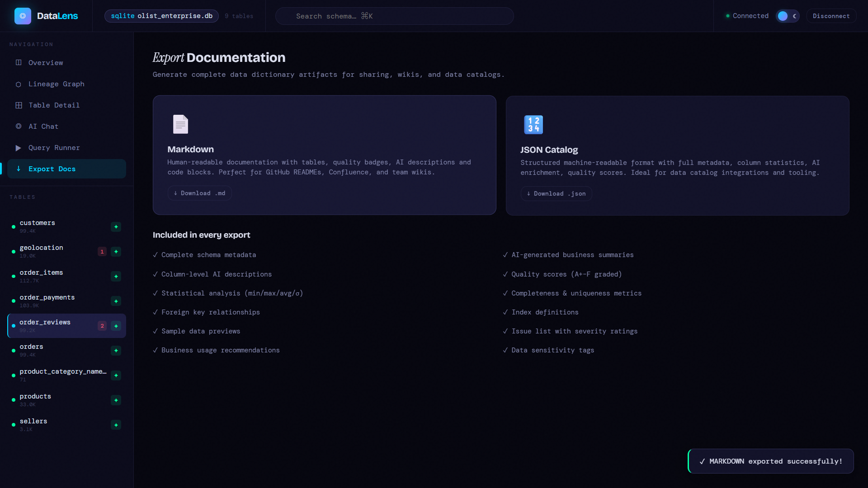
Task: Click 'Business usage recommendations' item
Action: [216, 350]
